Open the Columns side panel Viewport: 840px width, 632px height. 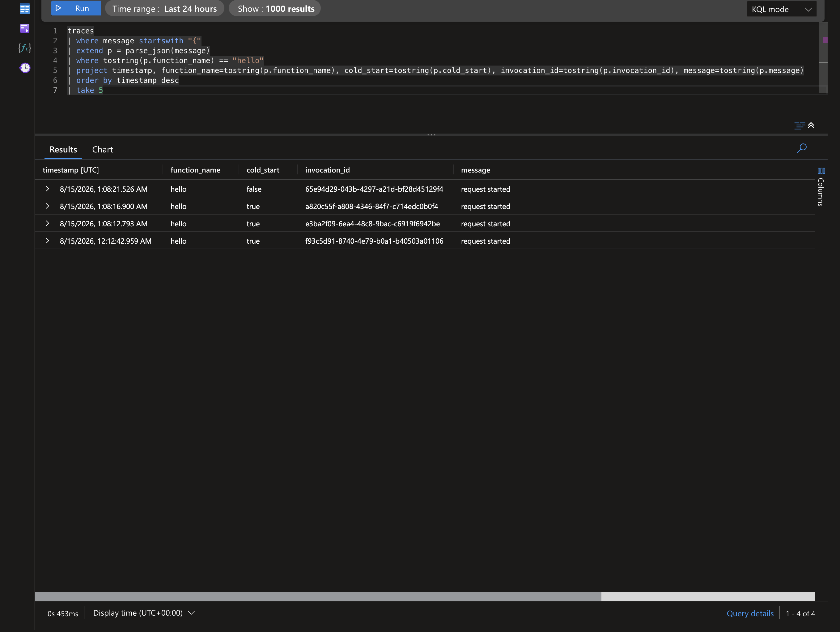click(x=821, y=187)
